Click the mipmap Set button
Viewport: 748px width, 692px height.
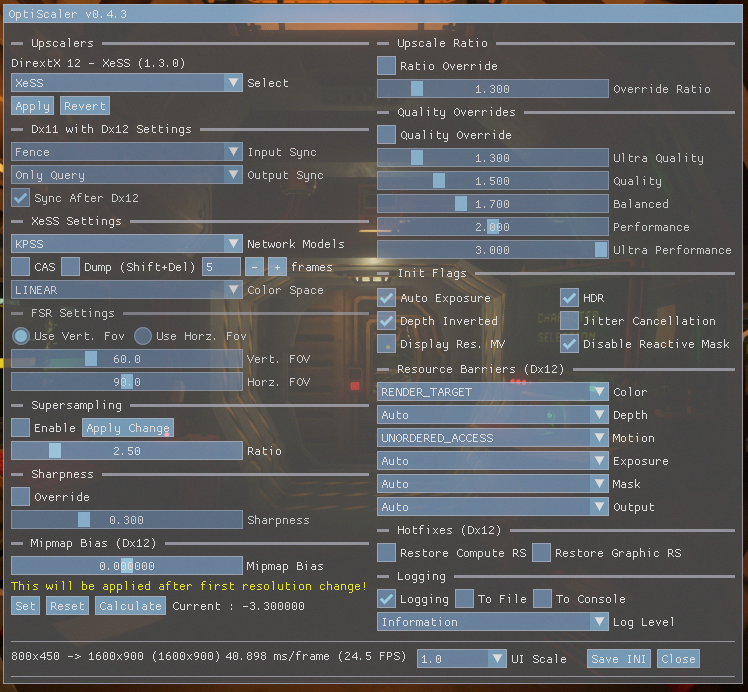tap(25, 606)
